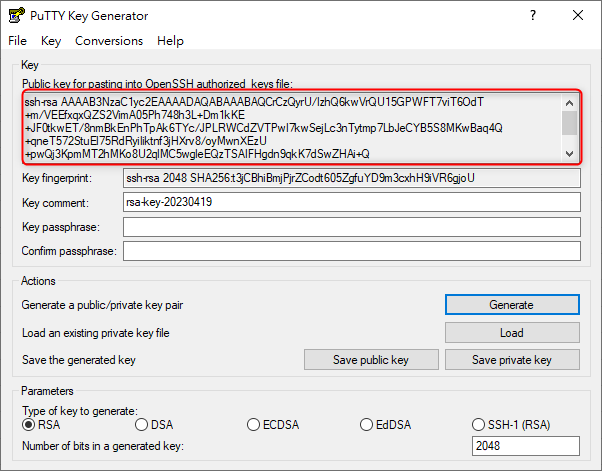Close the PuTTY Key Generator window
This screenshot has width=602, height=471.
coord(577,15)
